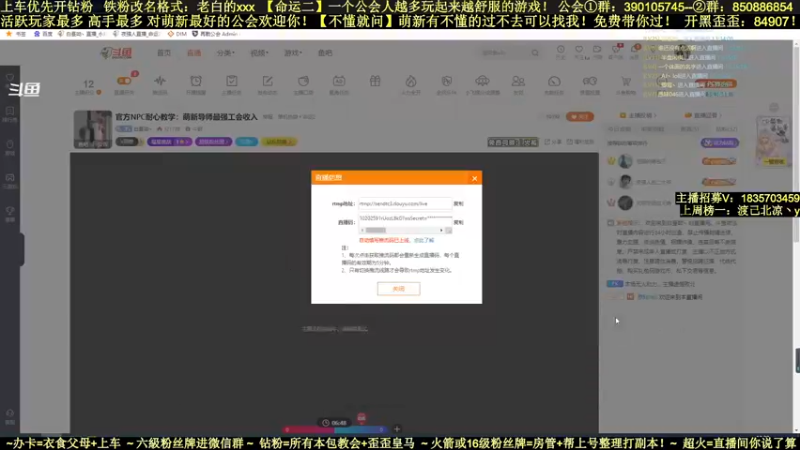Click the streamer avatar thumbnail

click(92, 130)
